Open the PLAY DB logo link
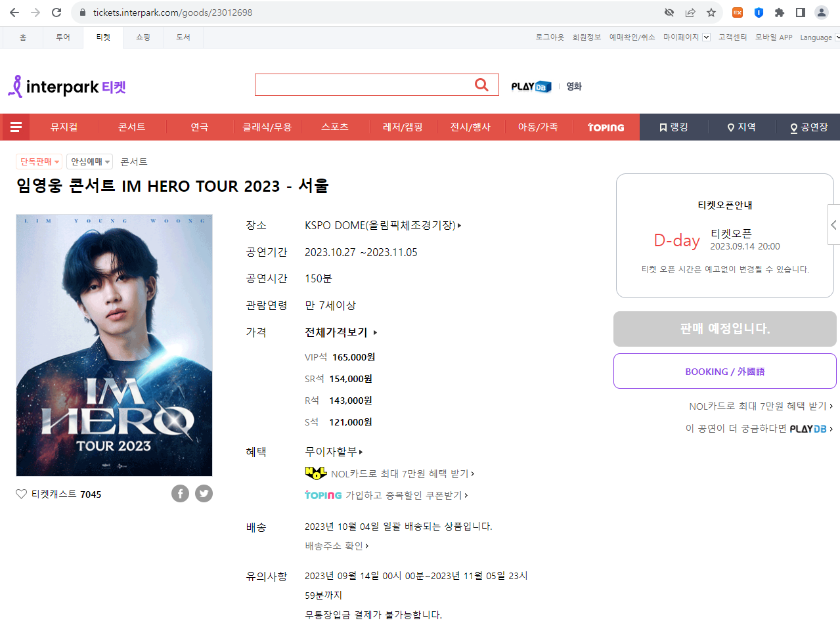This screenshot has width=840, height=633. 531,87
